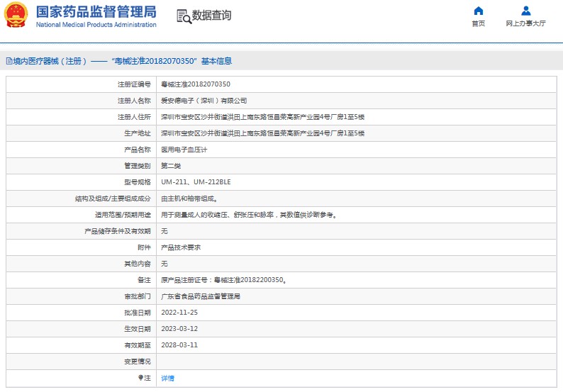Click the 注册人名称 label
The height and width of the screenshot is (392, 563).
134,101
